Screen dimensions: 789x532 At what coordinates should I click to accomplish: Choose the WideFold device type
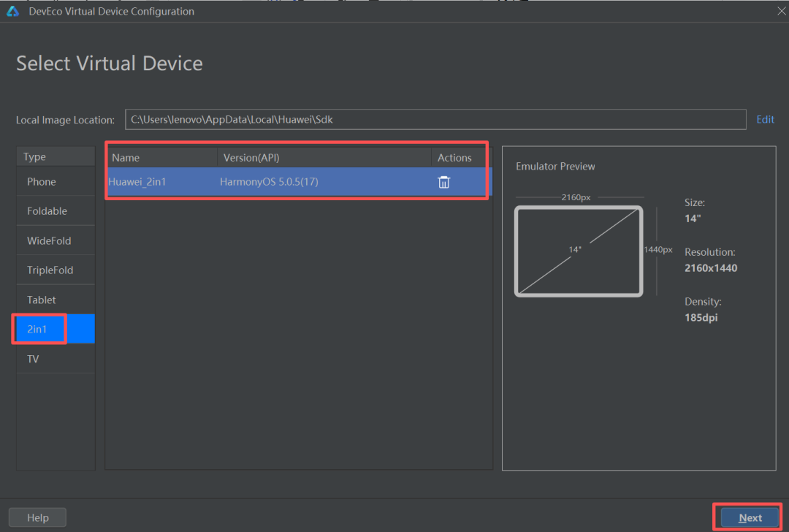pos(56,240)
